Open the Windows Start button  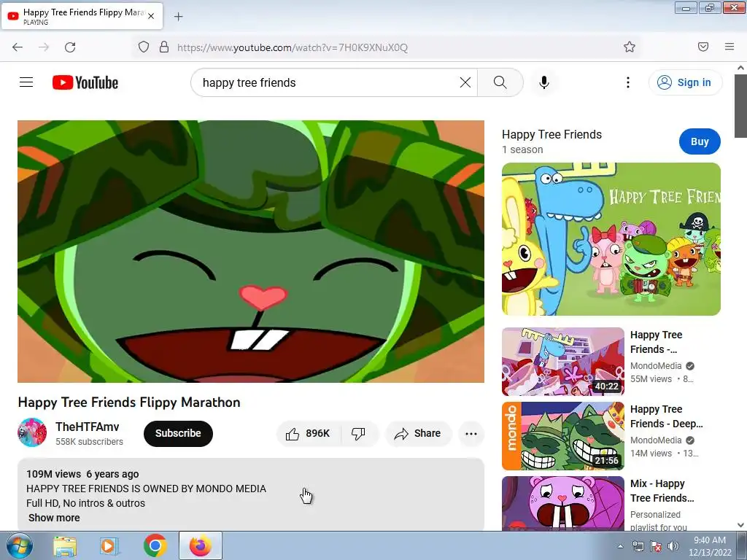(18, 545)
